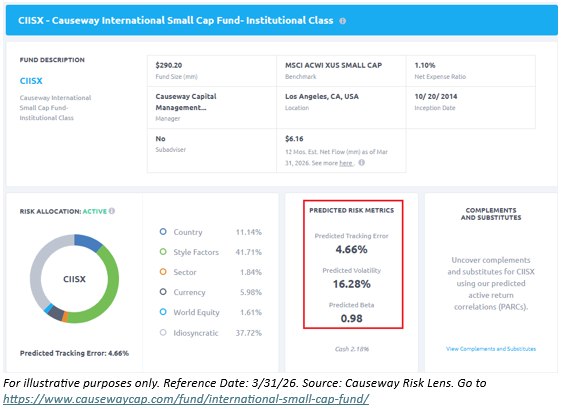Click the Country 11.14% value
This screenshot has height=409, width=565.
coord(249,232)
